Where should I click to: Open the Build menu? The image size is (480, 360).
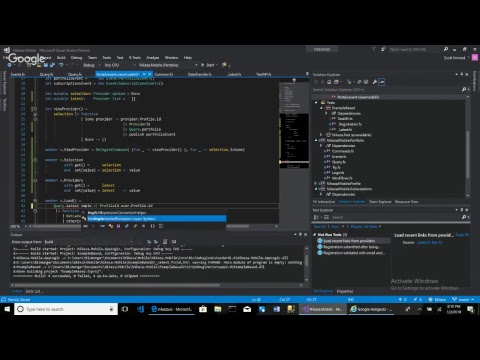pos(61,58)
